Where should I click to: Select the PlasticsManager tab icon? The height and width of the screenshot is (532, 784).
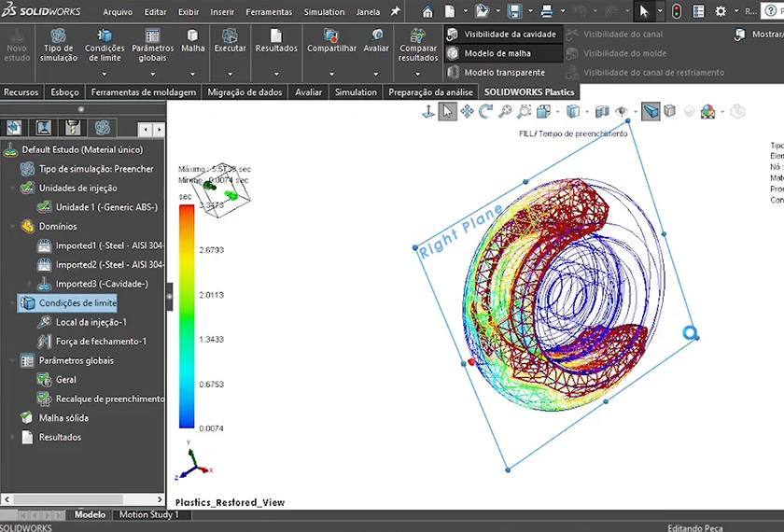click(x=102, y=128)
